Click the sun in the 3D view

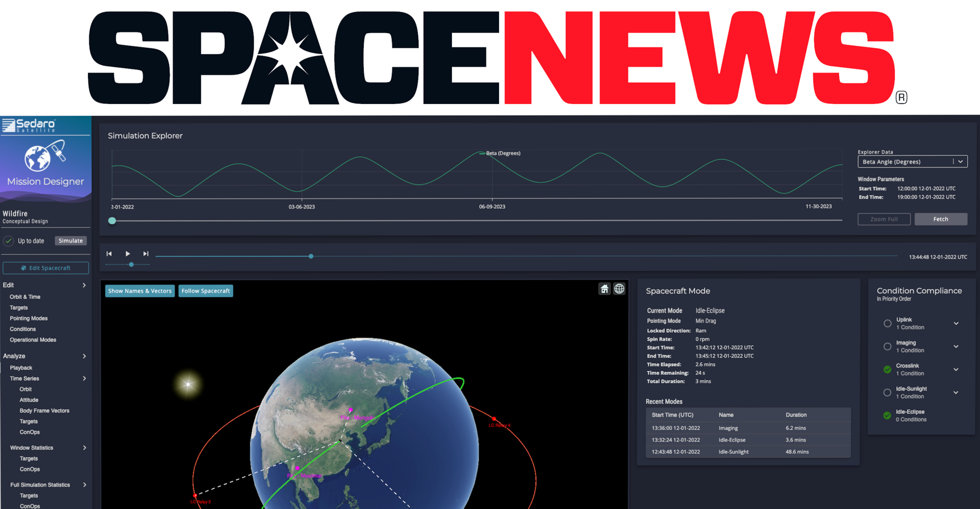tap(188, 384)
